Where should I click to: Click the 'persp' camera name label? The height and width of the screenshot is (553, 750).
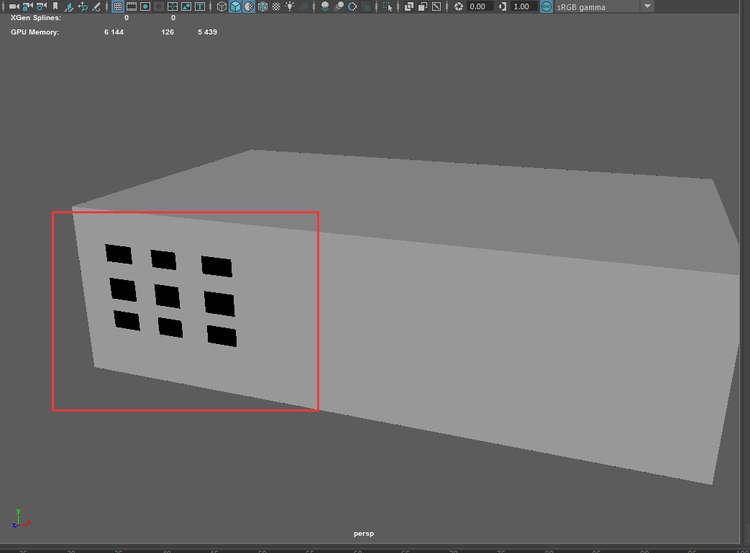tap(364, 533)
